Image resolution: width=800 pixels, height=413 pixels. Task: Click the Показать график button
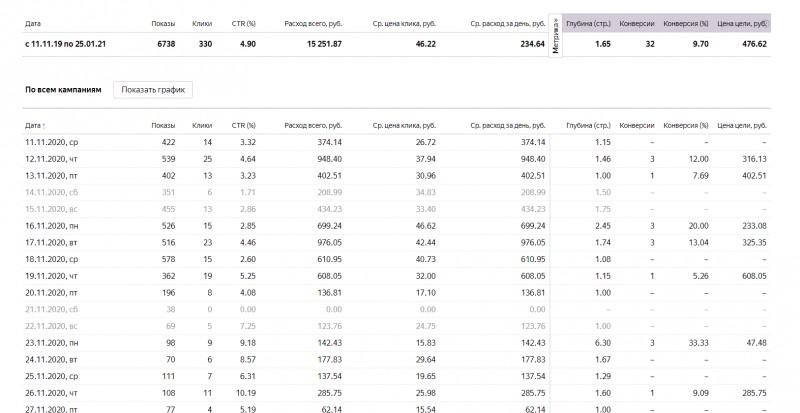[x=152, y=90]
